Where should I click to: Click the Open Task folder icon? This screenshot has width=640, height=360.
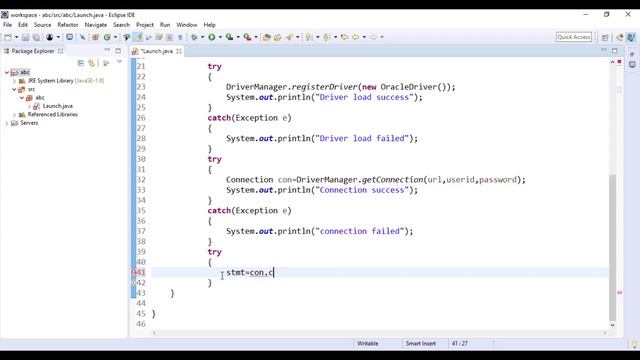[x=278, y=37]
